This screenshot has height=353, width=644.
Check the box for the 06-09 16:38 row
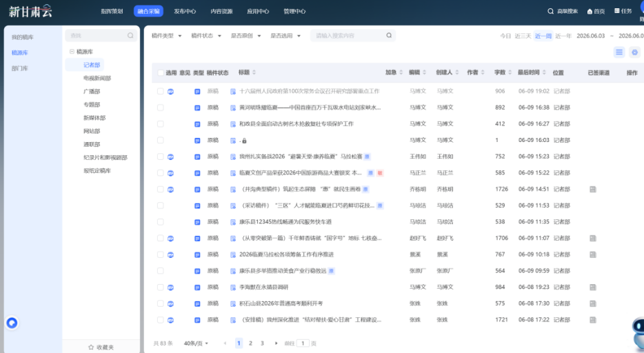pyautogui.click(x=160, y=108)
